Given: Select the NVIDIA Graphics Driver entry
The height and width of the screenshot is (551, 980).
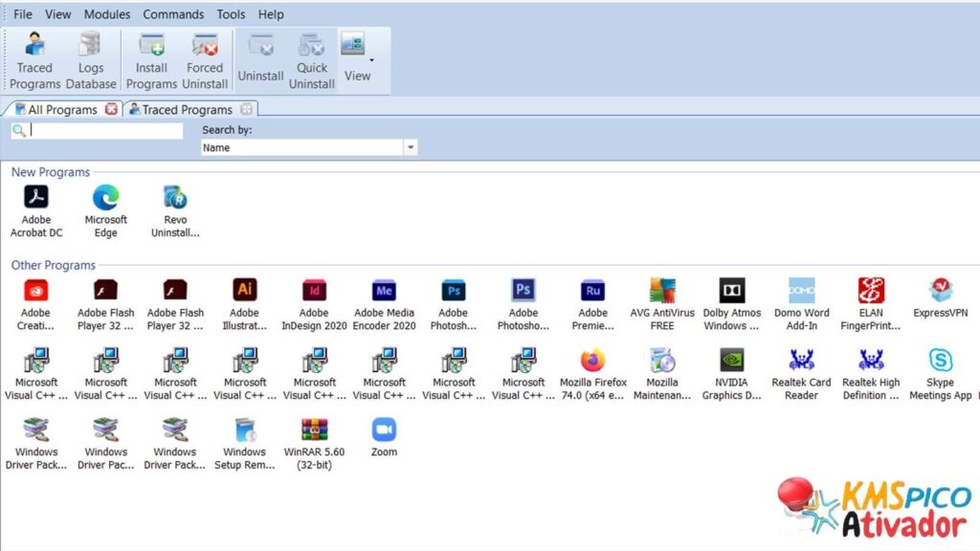Looking at the screenshot, I should pyautogui.click(x=731, y=374).
